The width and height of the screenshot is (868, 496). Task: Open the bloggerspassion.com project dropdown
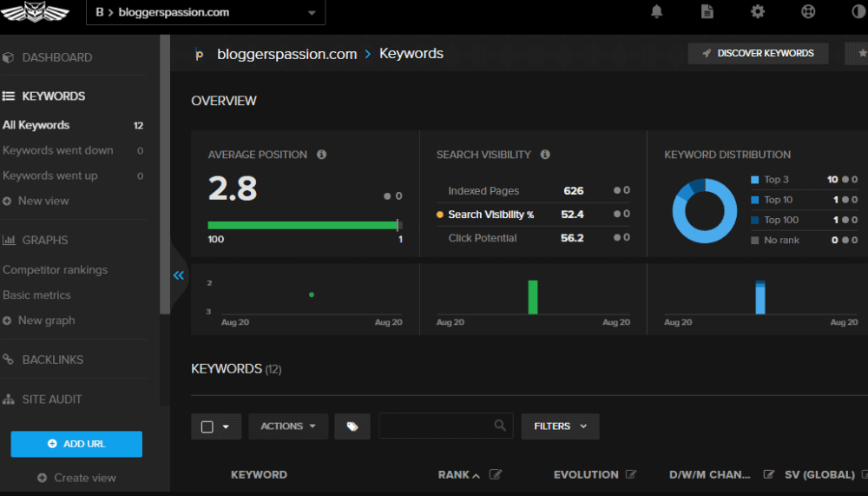coord(206,12)
